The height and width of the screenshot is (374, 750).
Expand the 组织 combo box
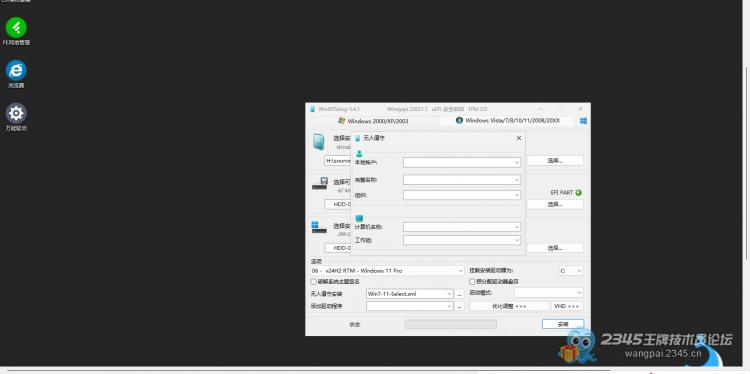tap(517, 195)
